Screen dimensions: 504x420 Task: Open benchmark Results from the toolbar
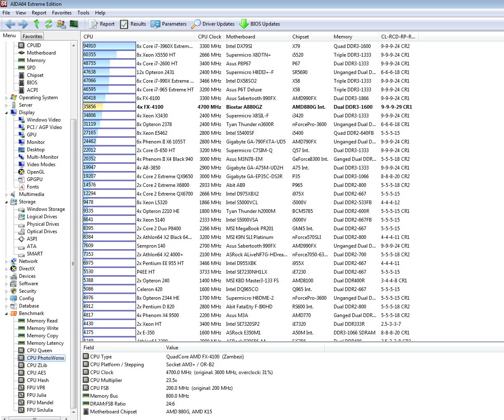[133, 24]
